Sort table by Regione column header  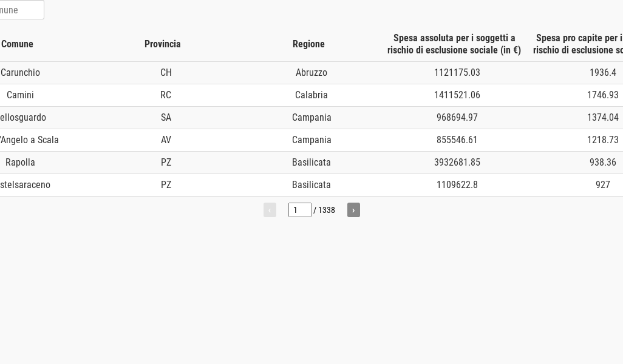coord(308,44)
